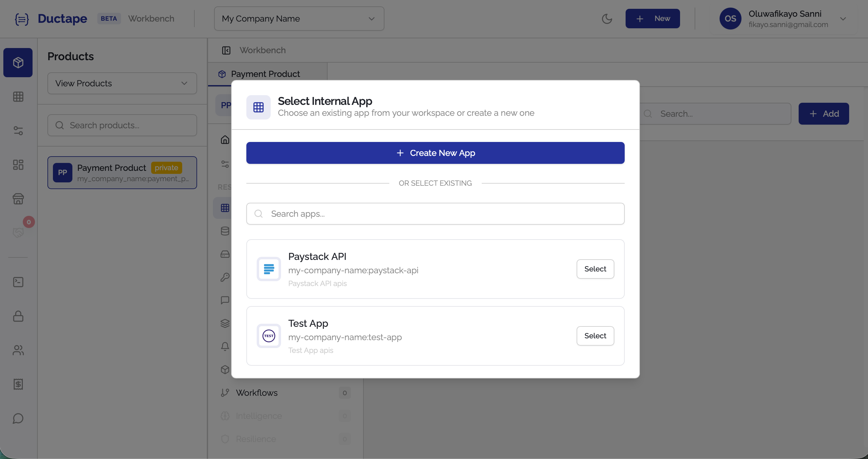Image resolution: width=868 pixels, height=459 pixels.
Task: Open the marketplace storefront icon in sidebar
Action: [x=18, y=199]
